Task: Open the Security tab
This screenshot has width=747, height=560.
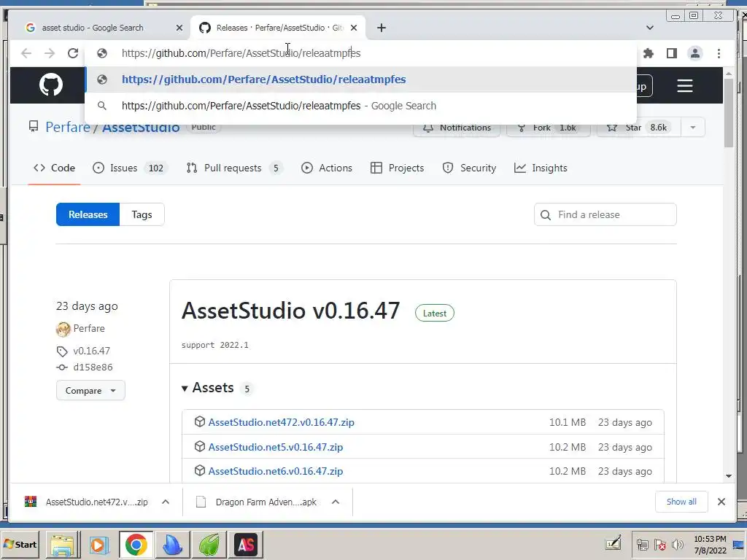Action: (469, 168)
